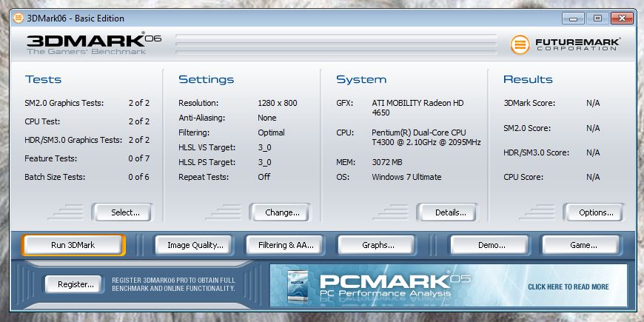Viewport: 644px width, 322px height.
Task: Click the 'Click here to read more' link
Action: click(568, 286)
